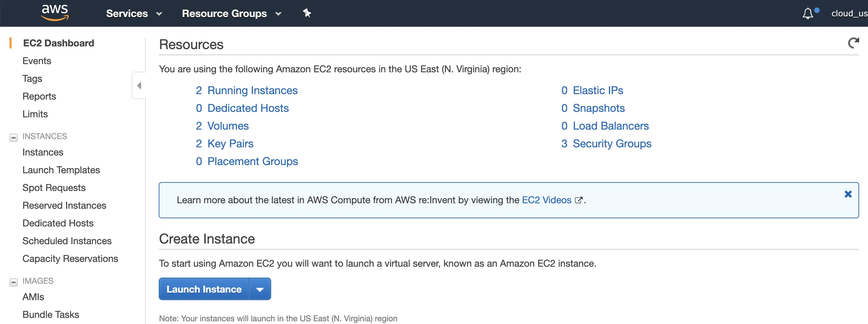Expand the Launch Instance dropdown arrow
Viewport: 868px width, 324px height.
260,289
